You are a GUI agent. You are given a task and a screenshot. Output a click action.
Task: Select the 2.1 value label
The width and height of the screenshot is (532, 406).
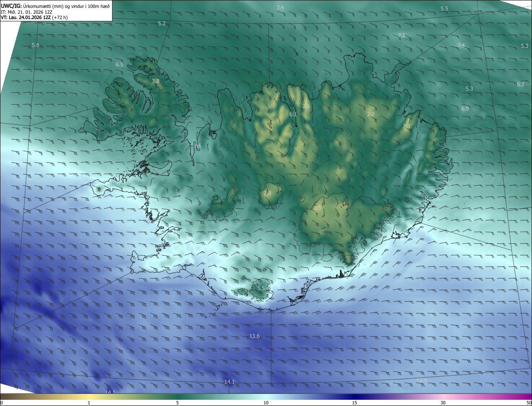click(306, 106)
